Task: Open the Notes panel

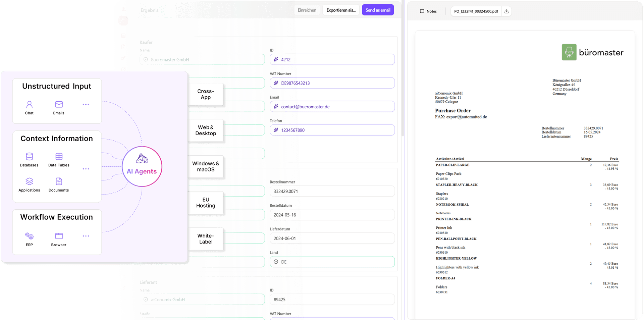Action: point(429,11)
